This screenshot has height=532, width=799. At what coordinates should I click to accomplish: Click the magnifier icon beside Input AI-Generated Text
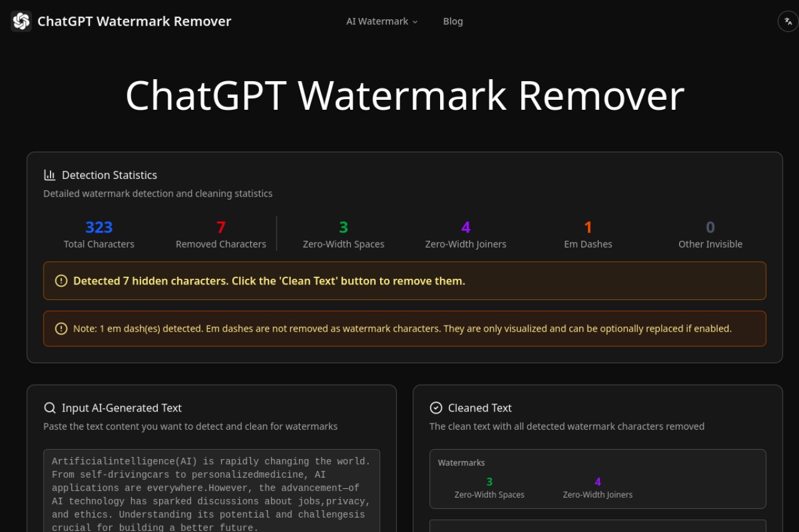pyautogui.click(x=50, y=408)
